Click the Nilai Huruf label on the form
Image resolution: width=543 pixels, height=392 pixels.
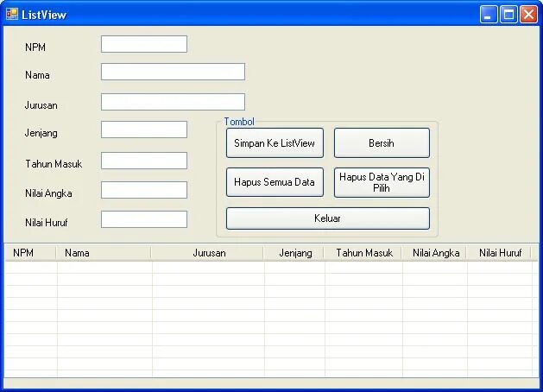(47, 223)
